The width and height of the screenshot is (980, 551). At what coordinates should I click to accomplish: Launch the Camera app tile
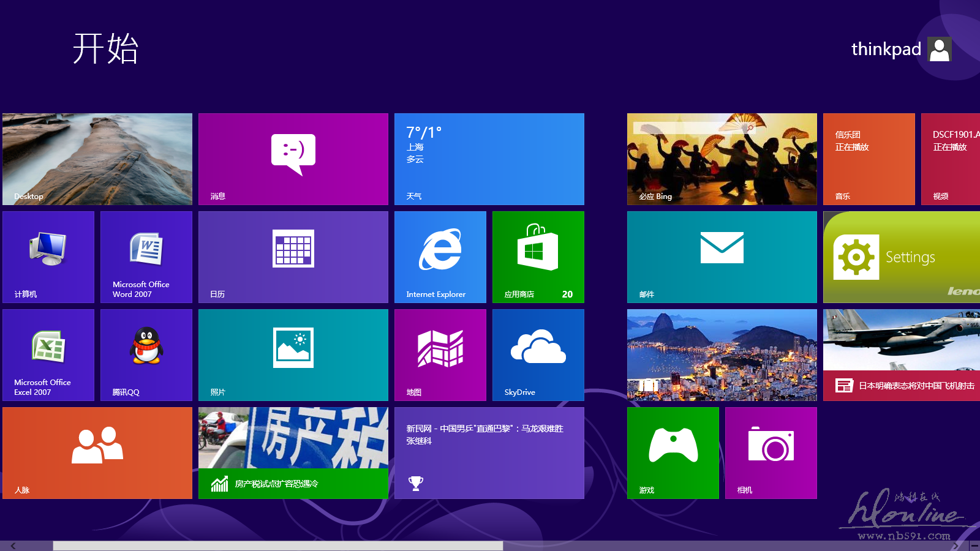[771, 452]
